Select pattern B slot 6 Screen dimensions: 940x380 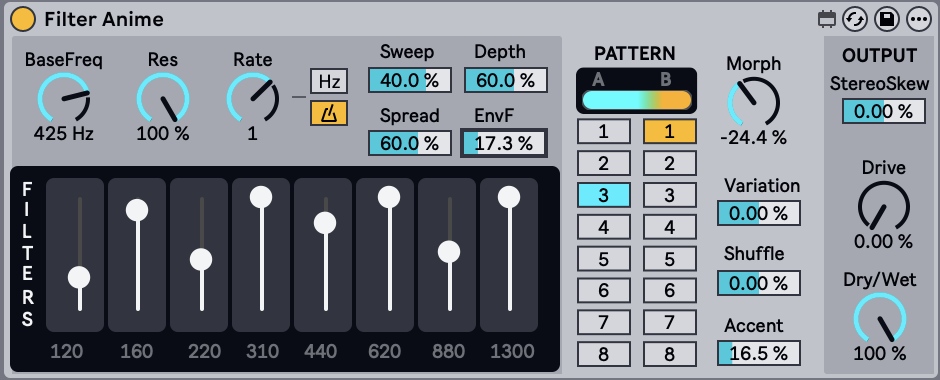point(670,290)
